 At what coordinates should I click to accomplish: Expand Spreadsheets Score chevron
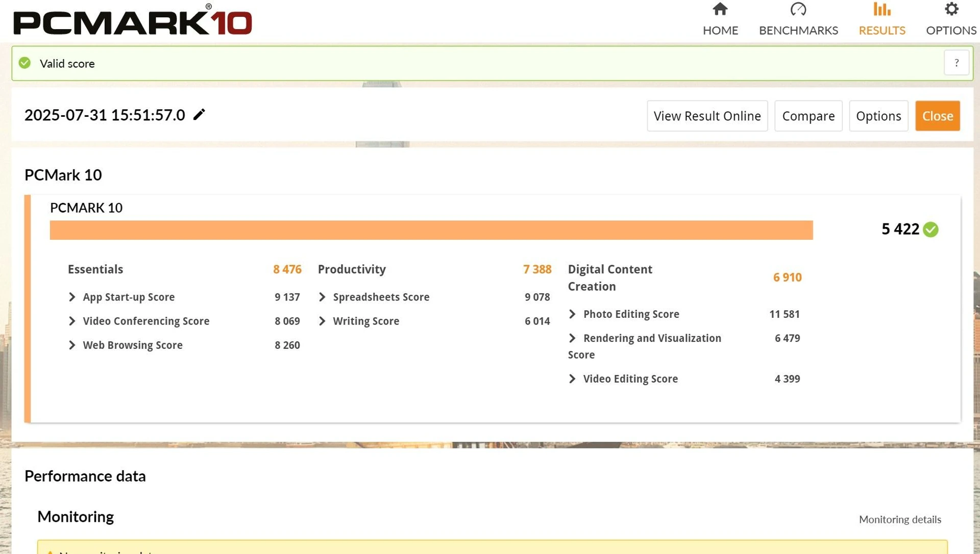322,297
